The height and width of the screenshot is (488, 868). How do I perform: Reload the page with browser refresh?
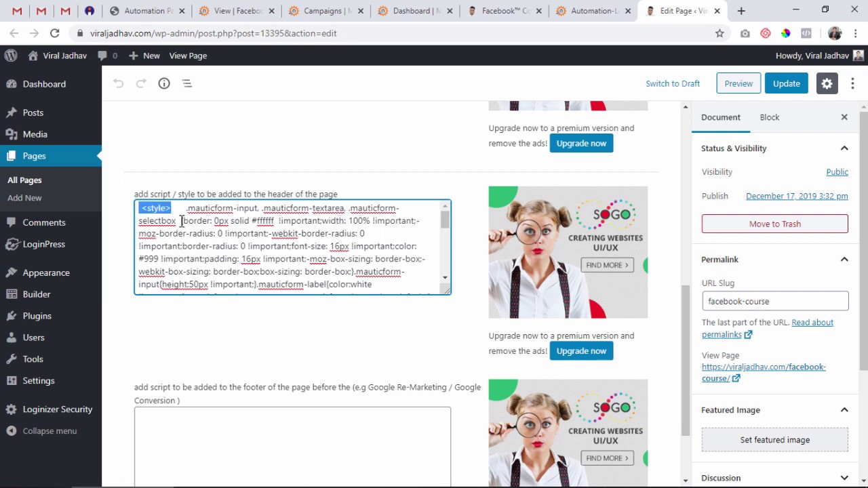[x=54, y=33]
